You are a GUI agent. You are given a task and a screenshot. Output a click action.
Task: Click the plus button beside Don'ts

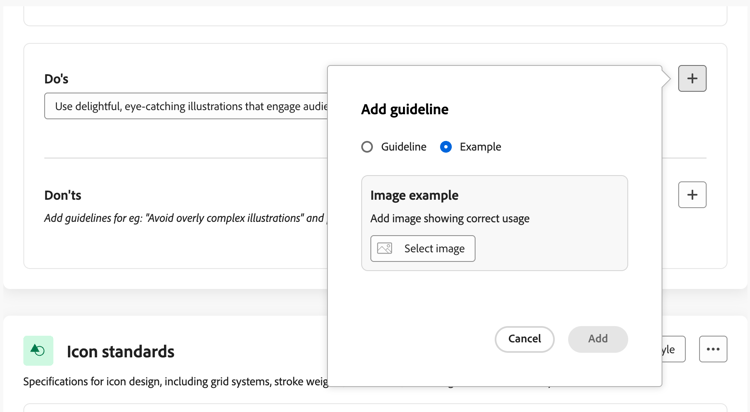click(692, 195)
